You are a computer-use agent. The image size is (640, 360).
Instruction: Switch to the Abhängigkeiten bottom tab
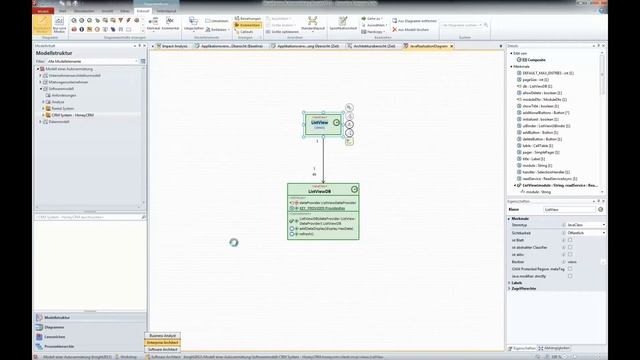click(x=554, y=348)
